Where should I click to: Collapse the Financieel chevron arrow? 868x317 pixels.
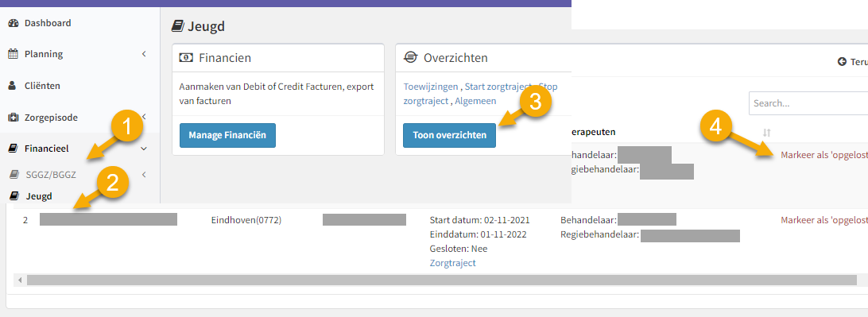[144, 149]
